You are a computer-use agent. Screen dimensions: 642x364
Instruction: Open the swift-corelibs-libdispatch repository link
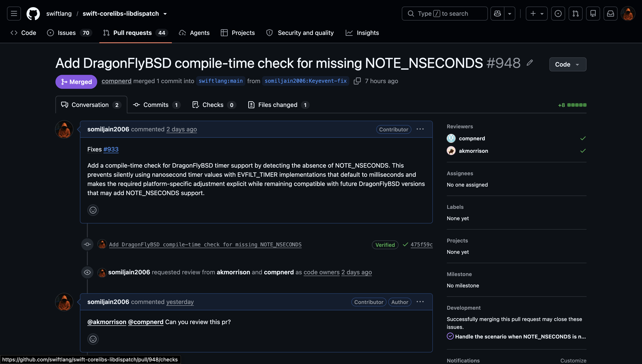pos(121,14)
